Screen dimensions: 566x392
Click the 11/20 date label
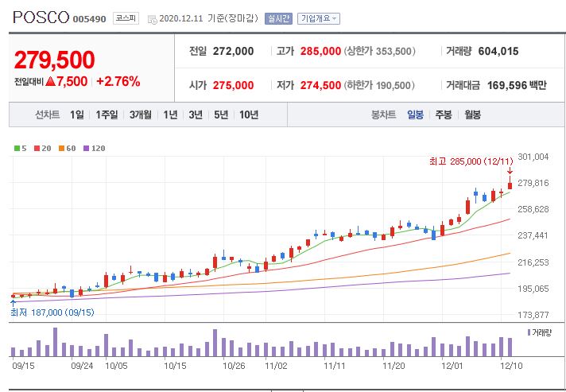(x=393, y=366)
